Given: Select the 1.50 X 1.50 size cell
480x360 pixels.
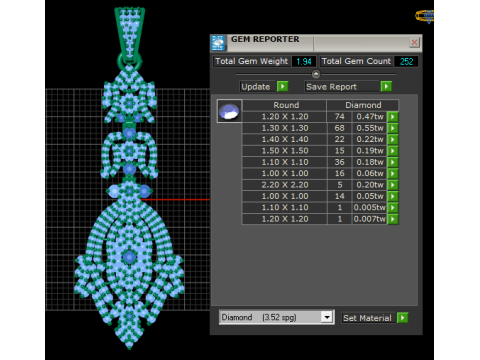Looking at the screenshot, I should coord(284,151).
